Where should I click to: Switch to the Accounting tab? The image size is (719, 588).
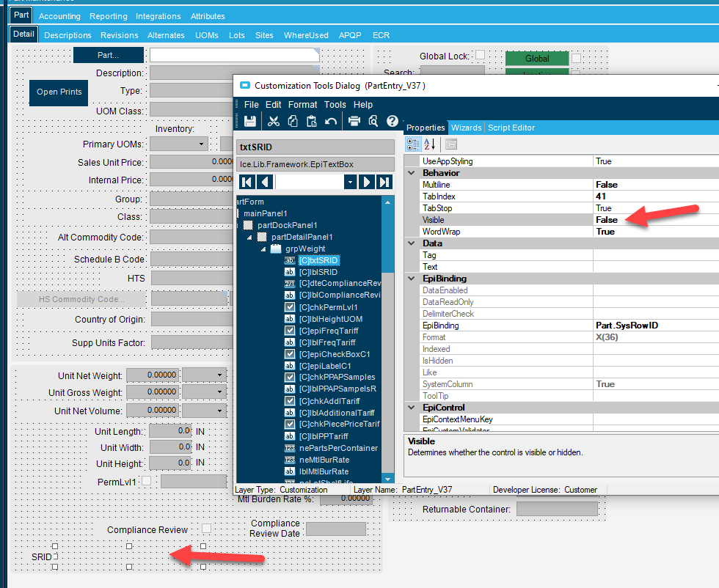(59, 16)
